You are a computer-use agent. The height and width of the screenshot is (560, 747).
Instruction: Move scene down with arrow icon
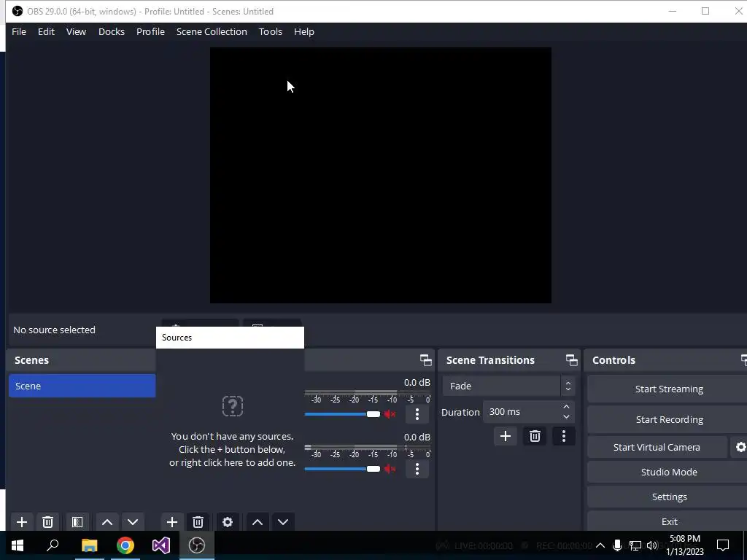pyautogui.click(x=133, y=522)
